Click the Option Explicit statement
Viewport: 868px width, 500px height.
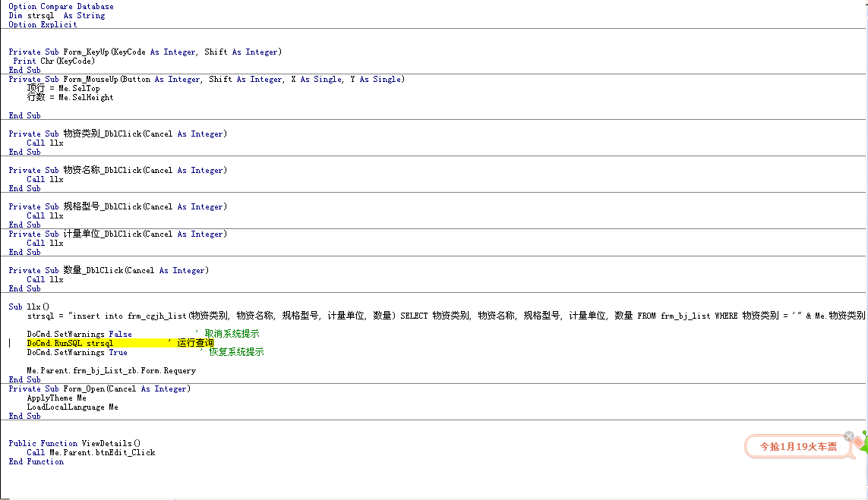[43, 25]
